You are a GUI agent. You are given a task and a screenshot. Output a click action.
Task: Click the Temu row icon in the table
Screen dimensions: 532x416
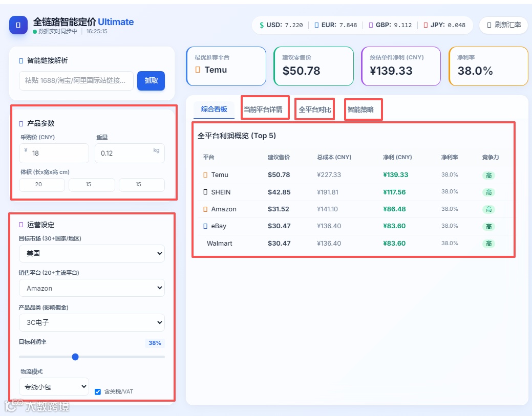[x=205, y=175]
